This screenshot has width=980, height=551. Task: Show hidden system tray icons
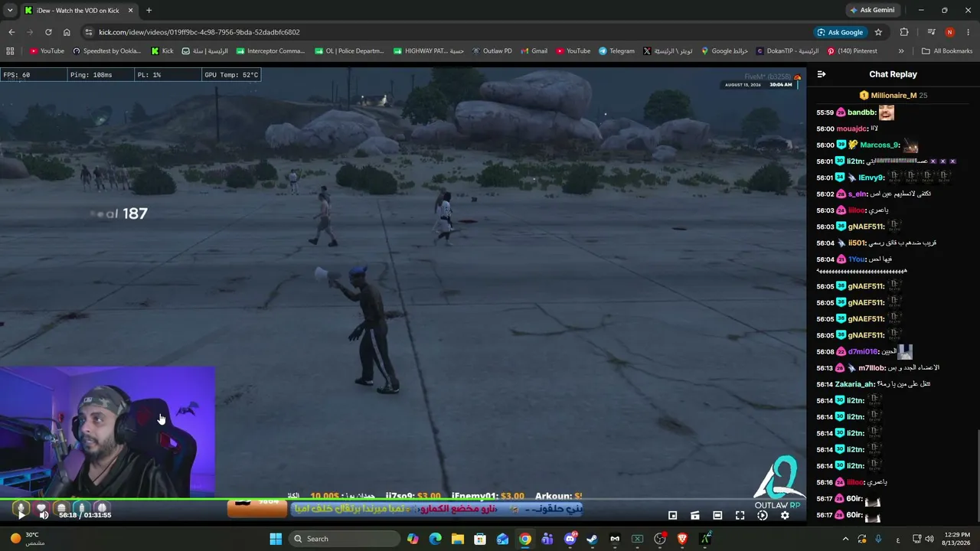tap(846, 539)
